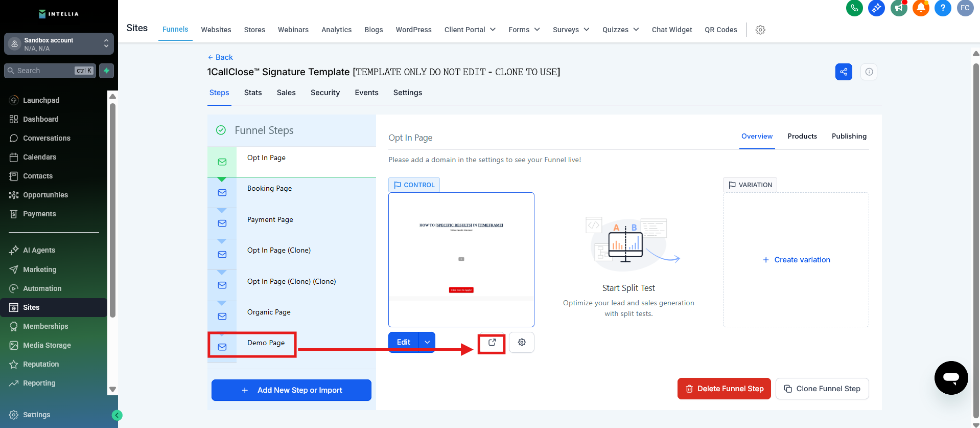Open Sites settings gear in top navigation
The width and height of the screenshot is (980, 428).
click(760, 30)
